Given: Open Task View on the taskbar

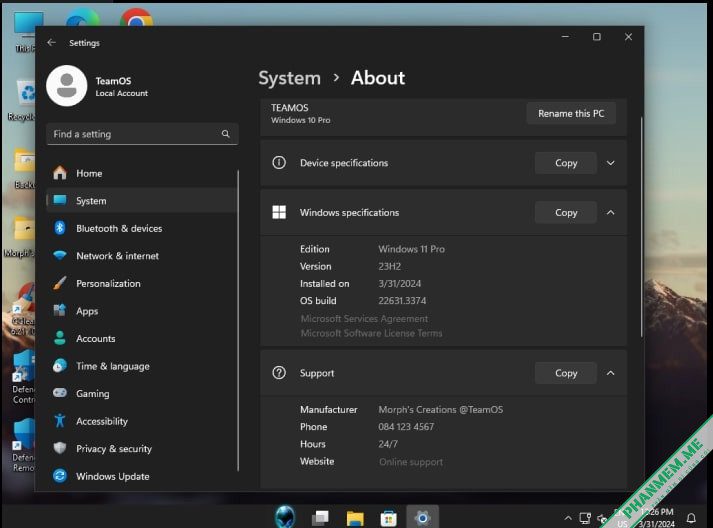Looking at the screenshot, I should (320, 517).
